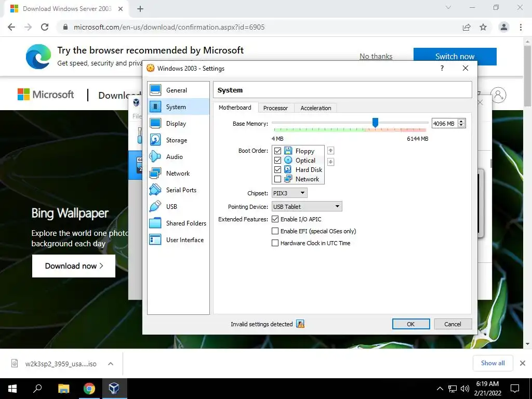Click Show all downloads button
532x399 pixels.
[493, 363]
